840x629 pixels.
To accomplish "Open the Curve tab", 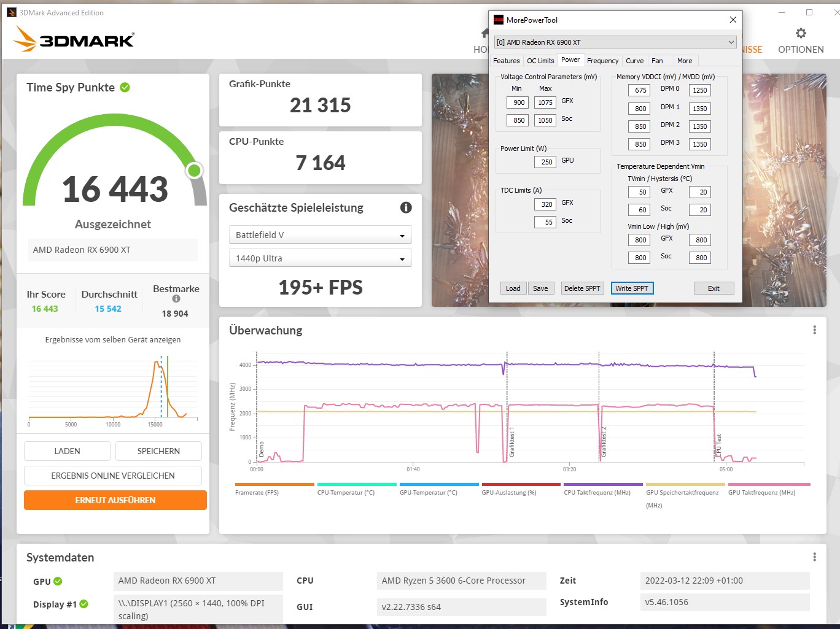I will pyautogui.click(x=635, y=61).
